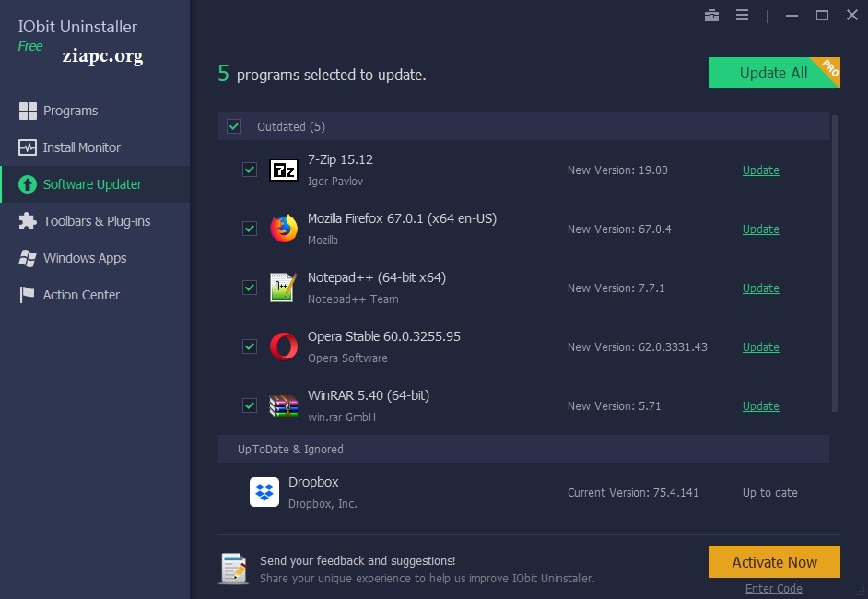Click the 'Up to date' status text
Screen dimensions: 868x599
click(770, 493)
